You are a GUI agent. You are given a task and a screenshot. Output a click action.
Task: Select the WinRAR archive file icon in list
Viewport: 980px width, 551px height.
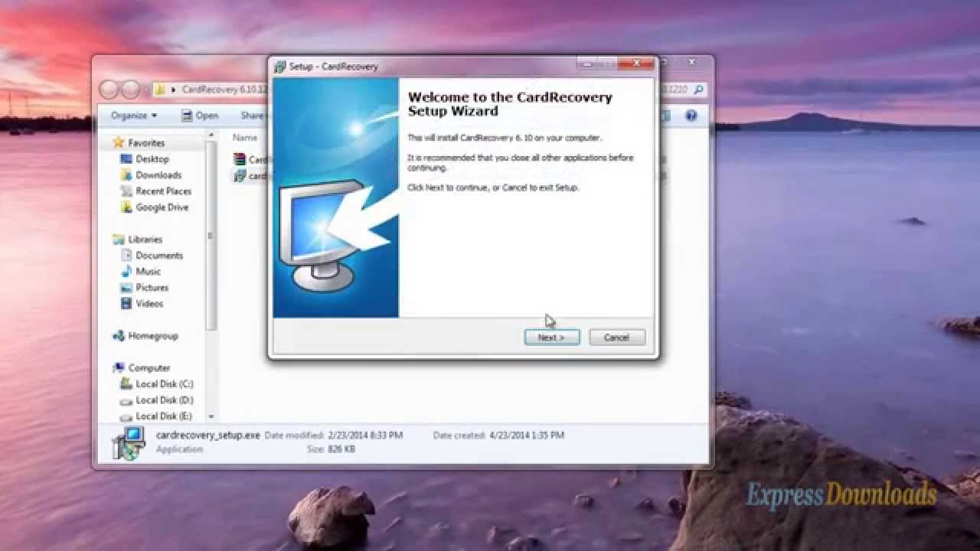click(x=240, y=159)
